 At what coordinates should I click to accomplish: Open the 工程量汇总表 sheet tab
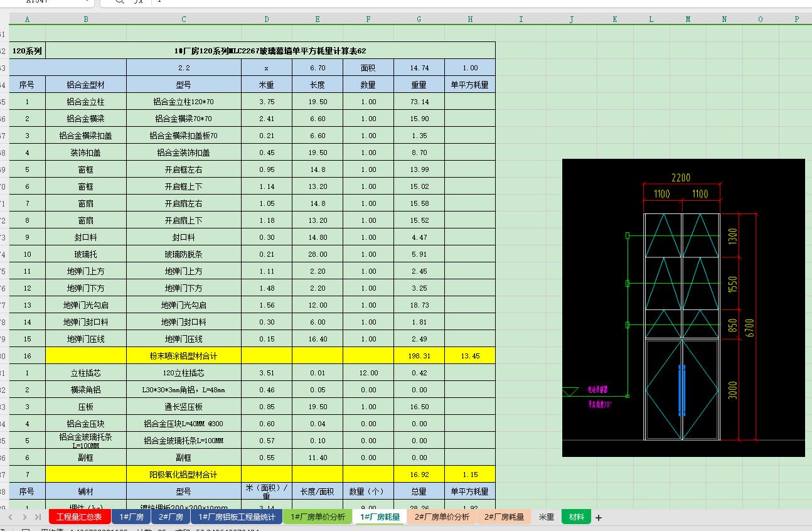(80, 517)
